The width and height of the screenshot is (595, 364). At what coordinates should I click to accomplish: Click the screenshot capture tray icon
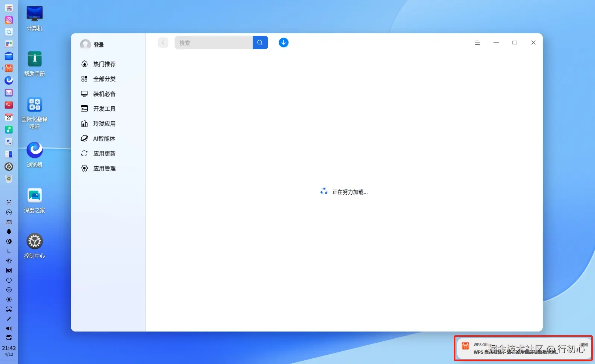tap(9, 309)
